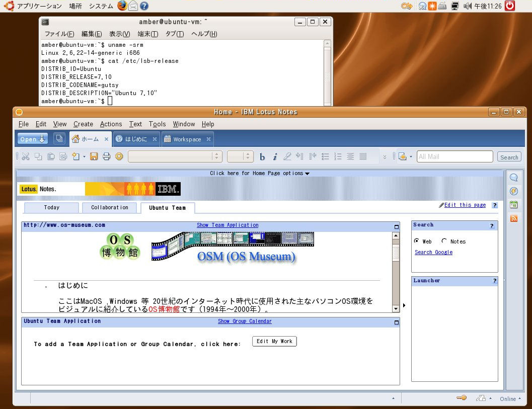Click the window thumbnails icon beside Open
Viewport: 532px width, 409px height.
point(59,138)
